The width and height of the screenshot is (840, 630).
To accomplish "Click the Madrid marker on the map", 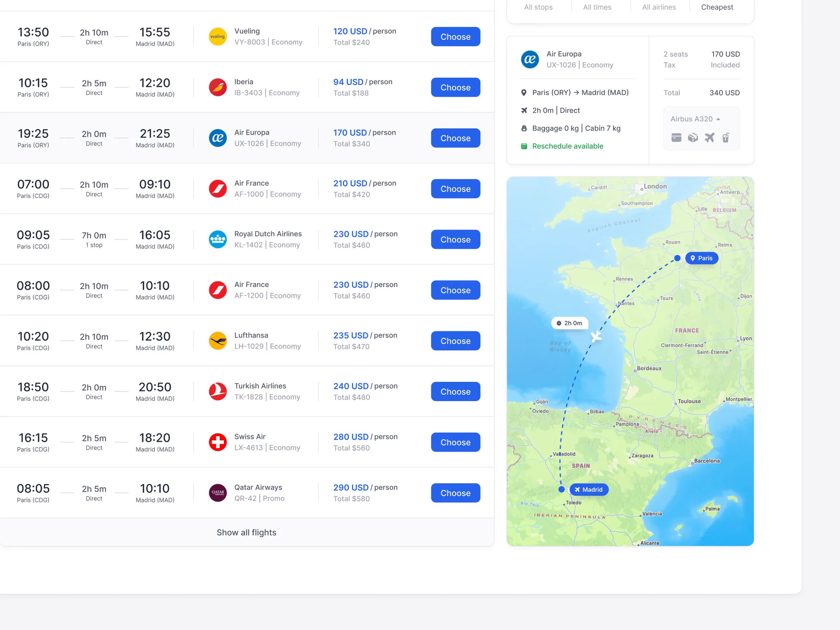I will (589, 489).
